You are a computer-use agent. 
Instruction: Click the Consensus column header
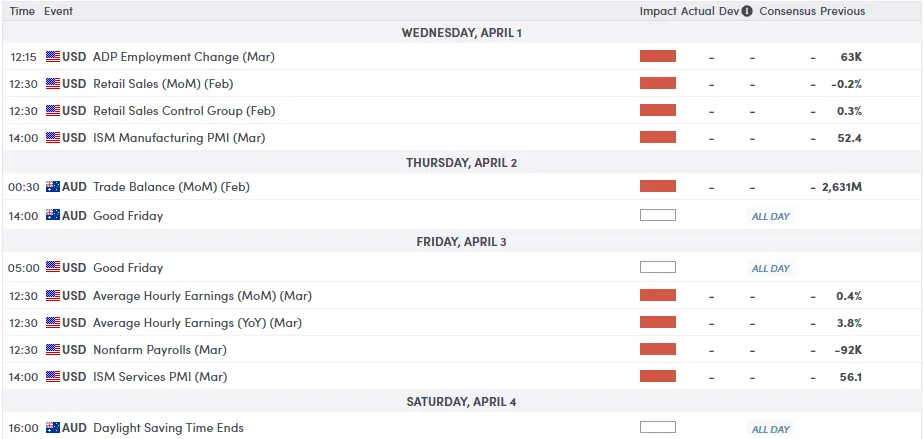[787, 11]
